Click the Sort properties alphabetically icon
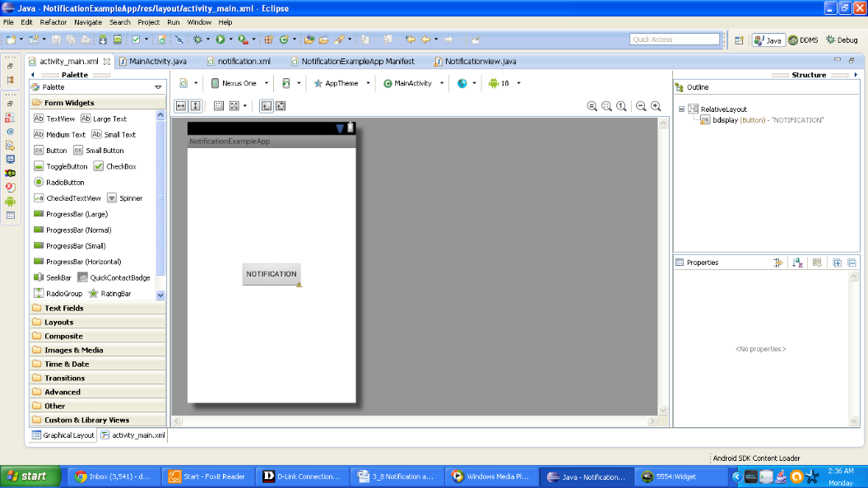Image resolution: width=868 pixels, height=488 pixels. [797, 263]
